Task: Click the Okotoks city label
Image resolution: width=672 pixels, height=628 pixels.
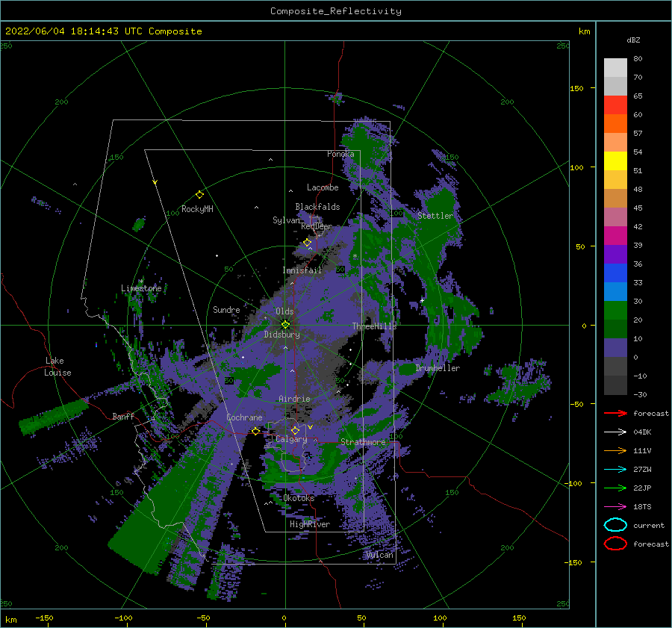Action: (x=299, y=498)
